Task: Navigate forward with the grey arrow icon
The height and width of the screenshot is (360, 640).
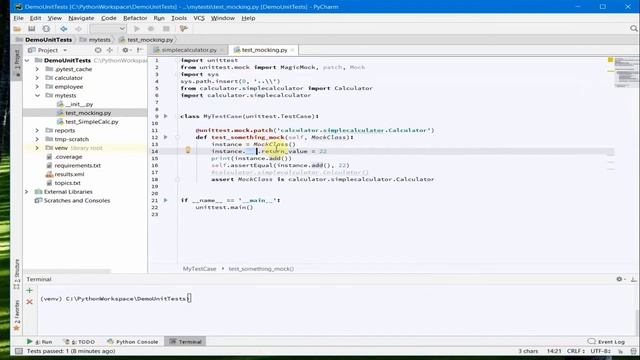Action: click(x=78, y=29)
